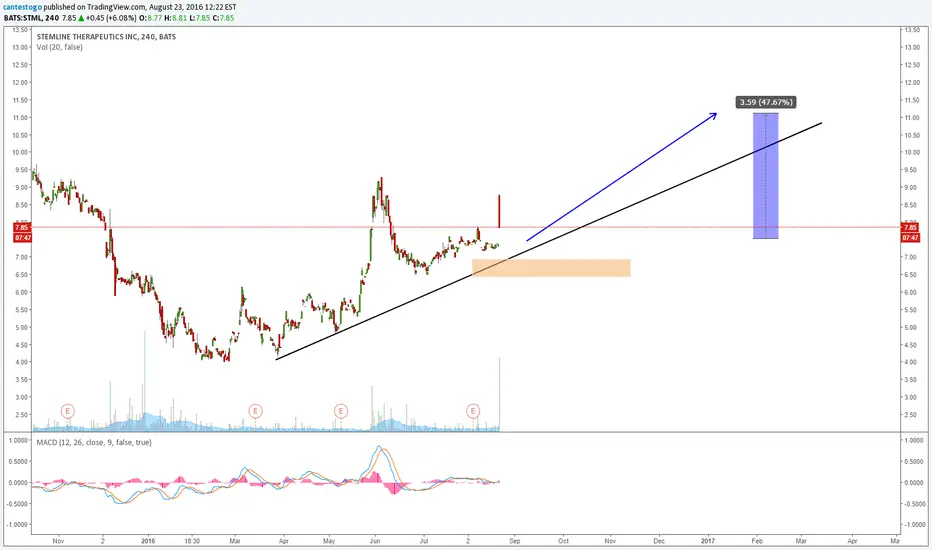The image size is (932, 550).
Task: Click the Sep label on time axis
Action: pos(515,541)
